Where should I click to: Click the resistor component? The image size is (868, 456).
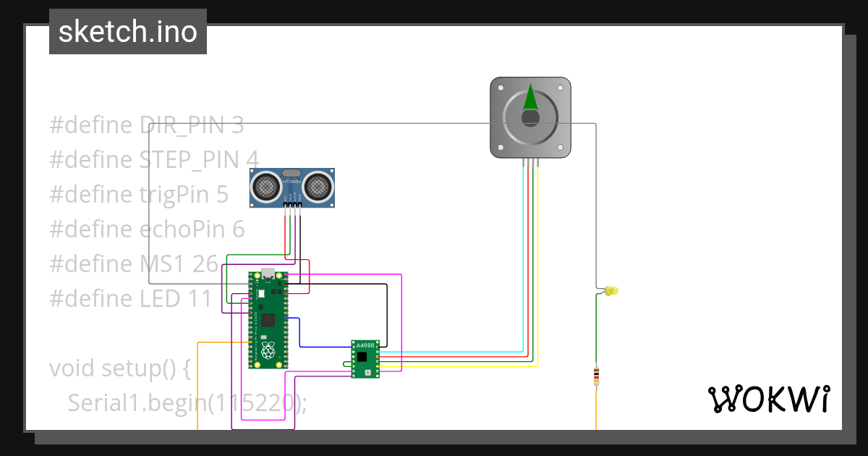click(596, 375)
